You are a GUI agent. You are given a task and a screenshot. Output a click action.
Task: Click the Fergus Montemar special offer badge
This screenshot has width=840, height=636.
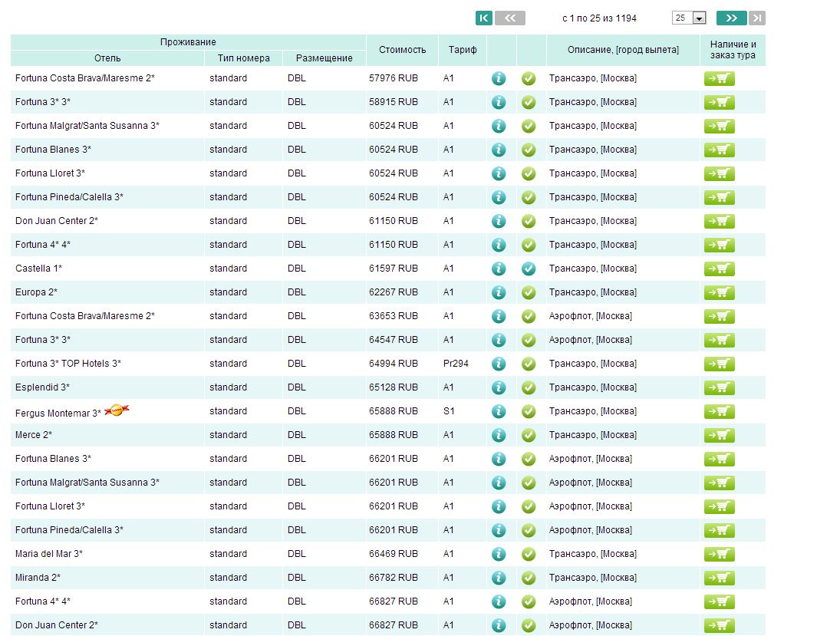pos(117,410)
